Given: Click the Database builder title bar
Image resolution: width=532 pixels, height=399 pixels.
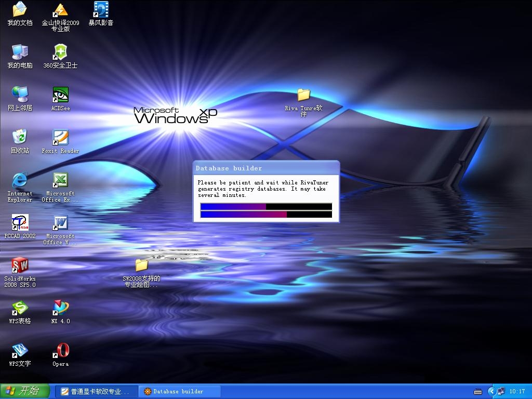Looking at the screenshot, I should click(x=266, y=168).
